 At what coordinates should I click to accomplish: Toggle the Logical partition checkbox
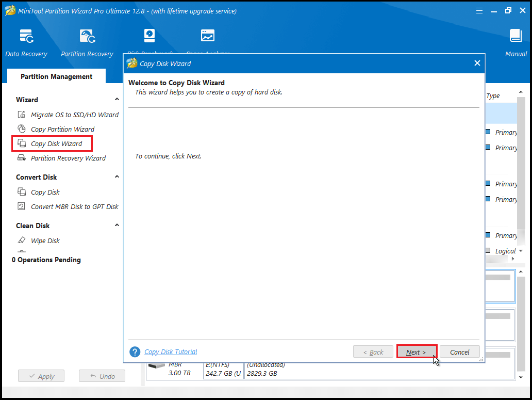487,251
